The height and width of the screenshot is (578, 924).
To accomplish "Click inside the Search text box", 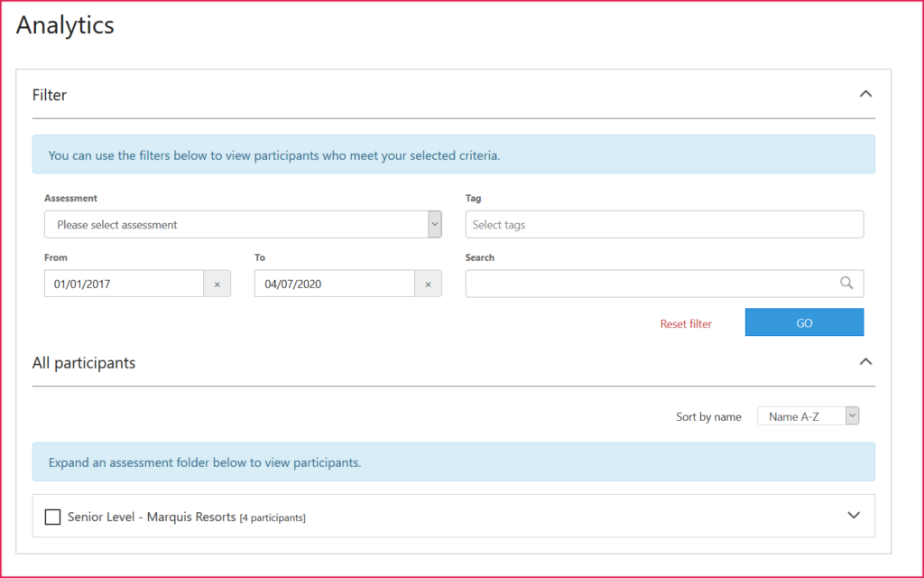I will pyautogui.click(x=650, y=284).
